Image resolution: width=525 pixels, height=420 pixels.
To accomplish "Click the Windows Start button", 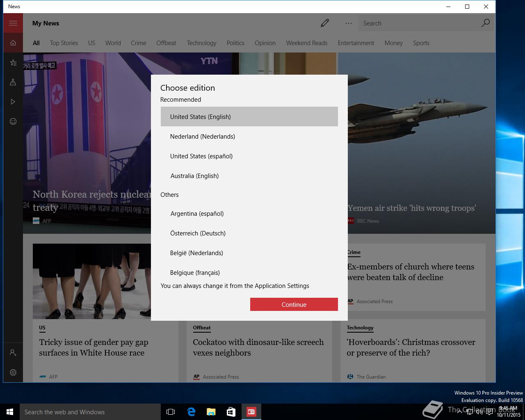I will [x=10, y=412].
